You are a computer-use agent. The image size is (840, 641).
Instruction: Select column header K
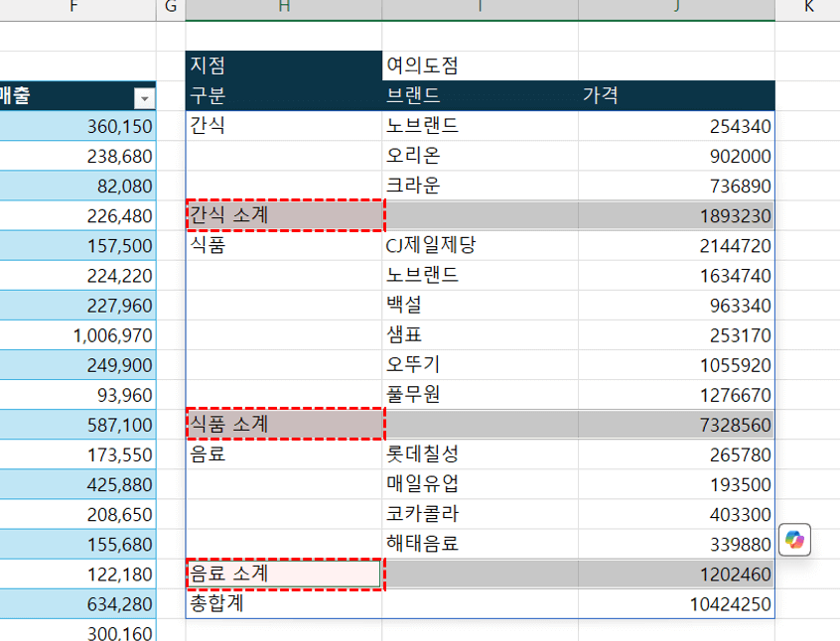(x=810, y=8)
